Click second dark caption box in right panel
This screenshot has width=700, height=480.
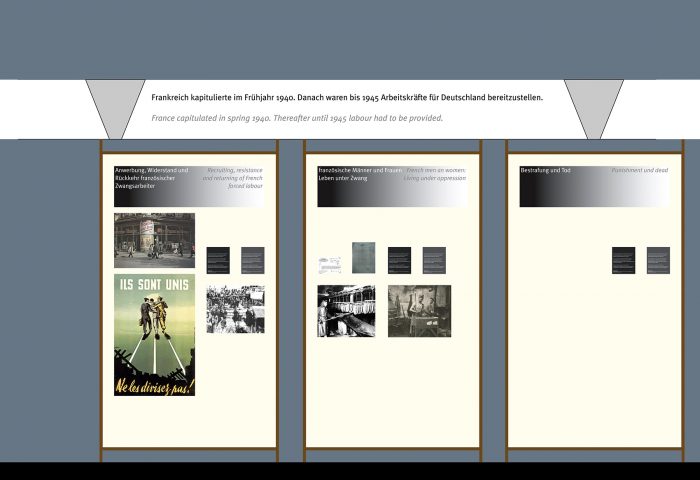pos(658,260)
